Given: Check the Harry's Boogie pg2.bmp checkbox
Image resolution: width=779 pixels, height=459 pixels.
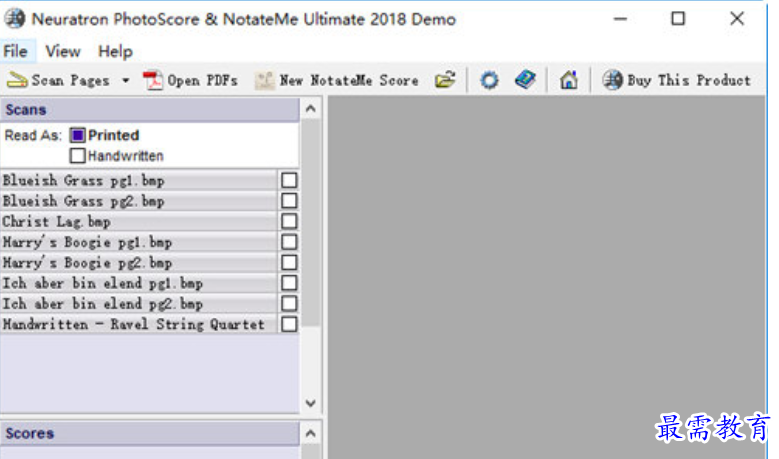Looking at the screenshot, I should click(x=289, y=262).
